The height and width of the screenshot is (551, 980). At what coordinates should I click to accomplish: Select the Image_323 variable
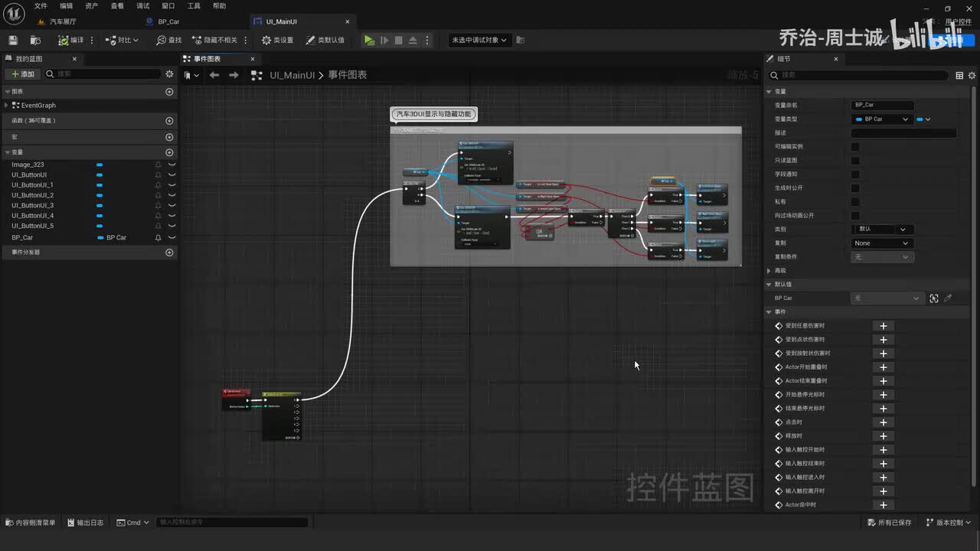(28, 165)
